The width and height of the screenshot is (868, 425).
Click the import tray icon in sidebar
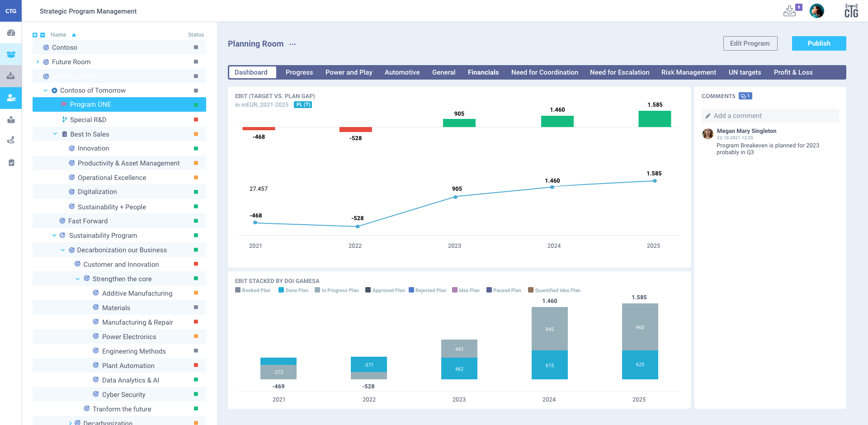tap(11, 76)
